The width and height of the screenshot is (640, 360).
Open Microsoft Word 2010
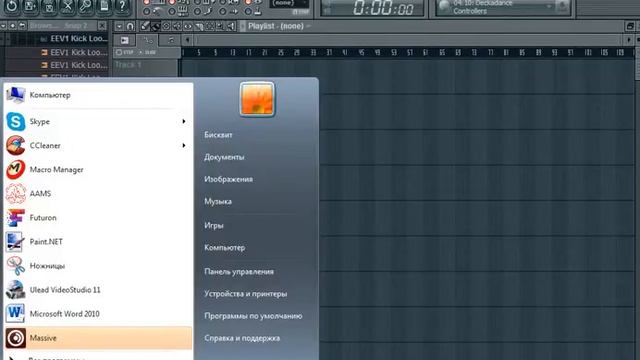pos(98,314)
